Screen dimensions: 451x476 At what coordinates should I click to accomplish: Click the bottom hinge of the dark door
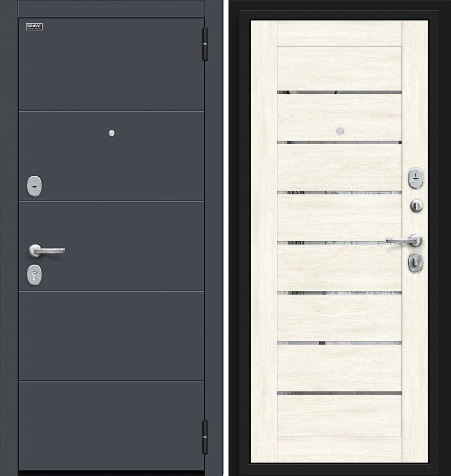tap(205, 437)
